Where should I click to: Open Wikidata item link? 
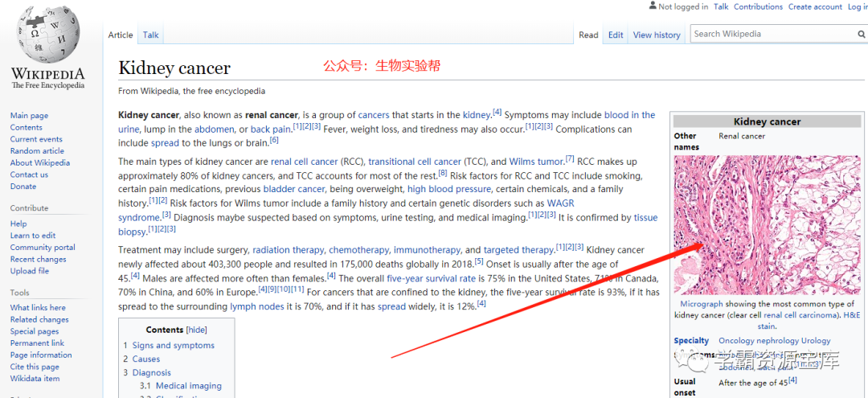coord(35,379)
